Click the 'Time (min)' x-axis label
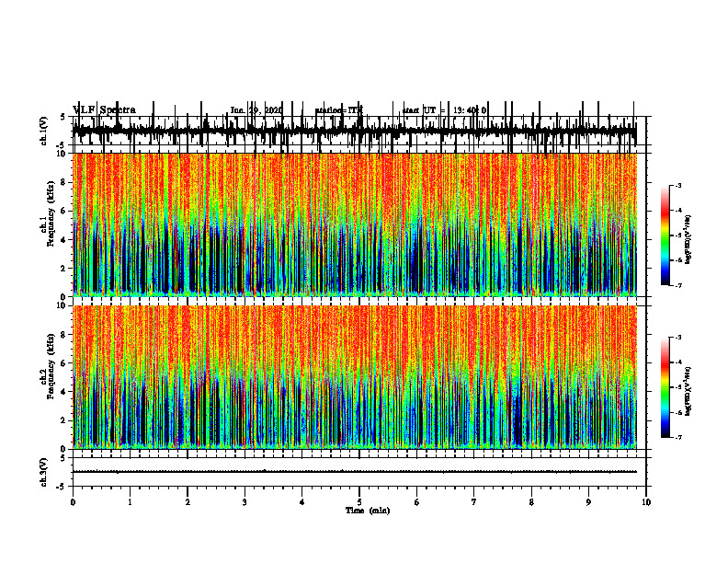 368,511
